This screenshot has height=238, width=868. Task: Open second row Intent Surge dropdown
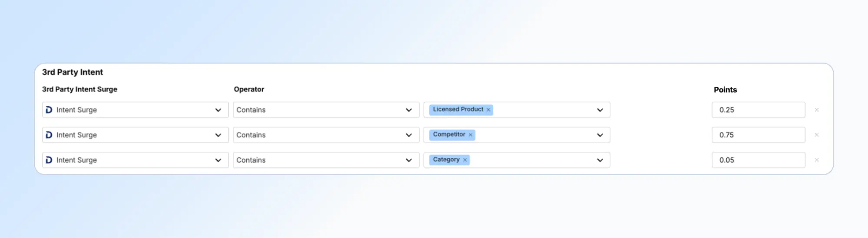pyautogui.click(x=218, y=135)
